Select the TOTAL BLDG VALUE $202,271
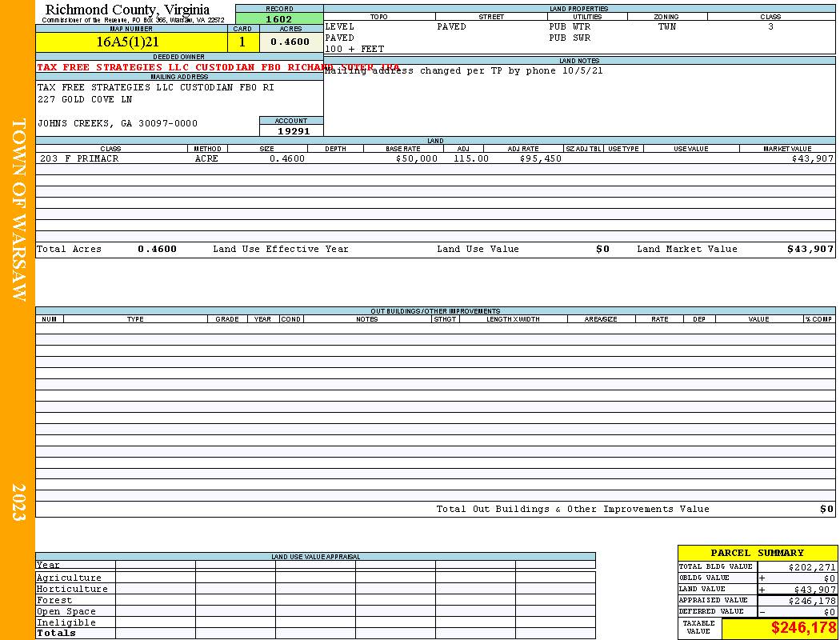 (x=812, y=567)
